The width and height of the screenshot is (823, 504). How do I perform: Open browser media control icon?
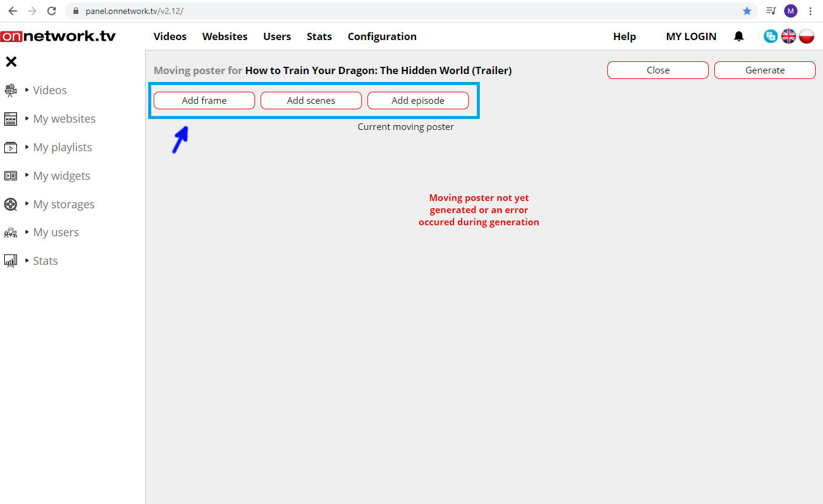click(x=771, y=11)
